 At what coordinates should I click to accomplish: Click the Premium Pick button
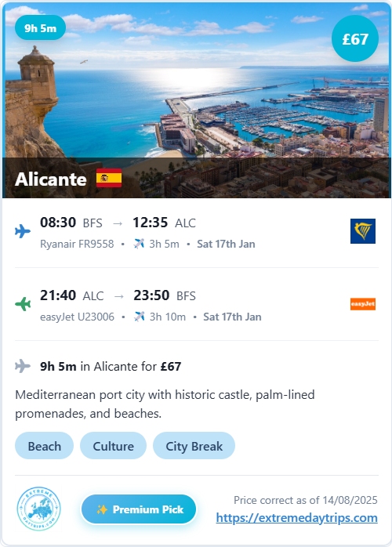click(139, 509)
